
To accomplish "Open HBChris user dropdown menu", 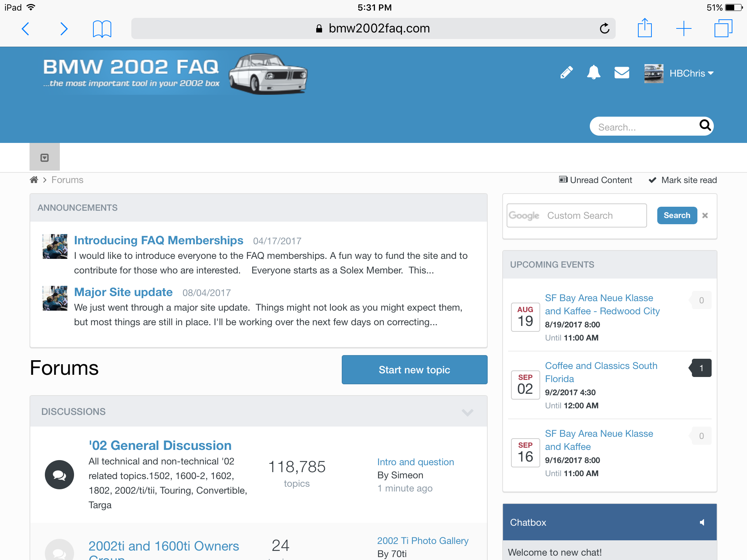I will 691,73.
